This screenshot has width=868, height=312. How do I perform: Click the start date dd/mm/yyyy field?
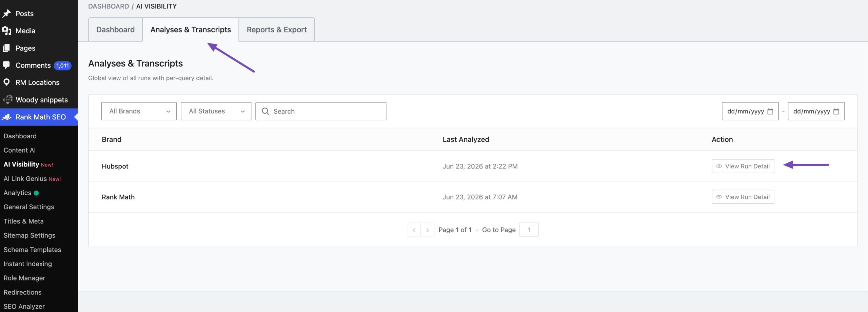tap(750, 111)
